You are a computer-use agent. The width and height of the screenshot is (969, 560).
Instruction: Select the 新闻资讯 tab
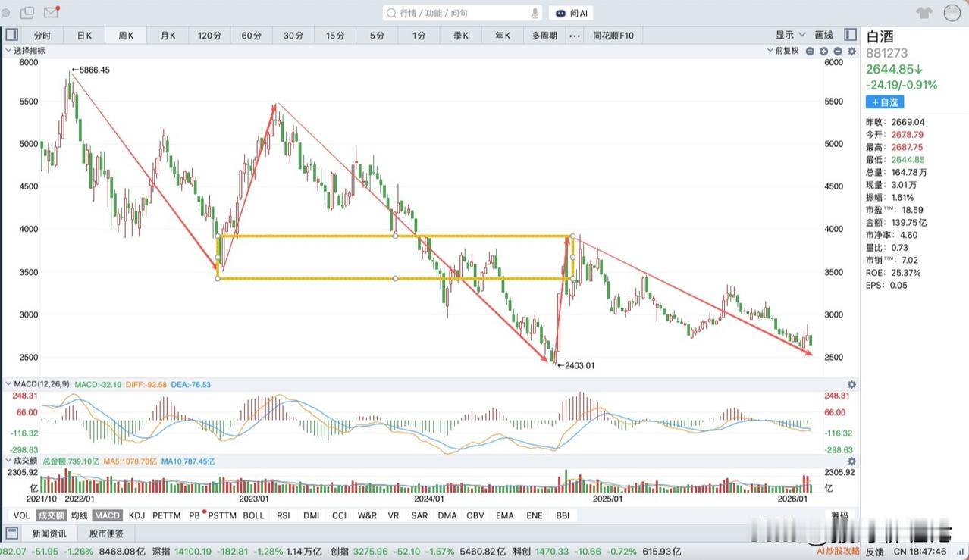49,533
